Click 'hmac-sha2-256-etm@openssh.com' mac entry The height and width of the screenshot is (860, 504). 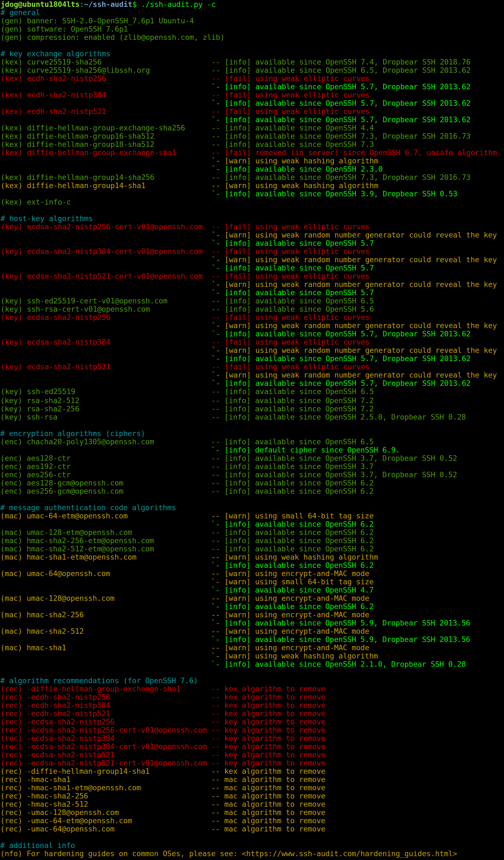[x=90, y=541]
